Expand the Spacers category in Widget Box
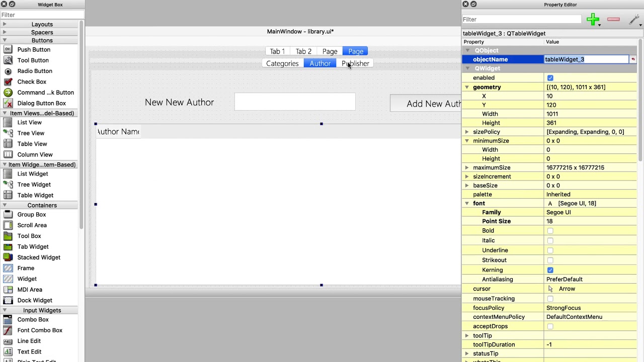Screen dimensions: 644x362 pos(5,32)
